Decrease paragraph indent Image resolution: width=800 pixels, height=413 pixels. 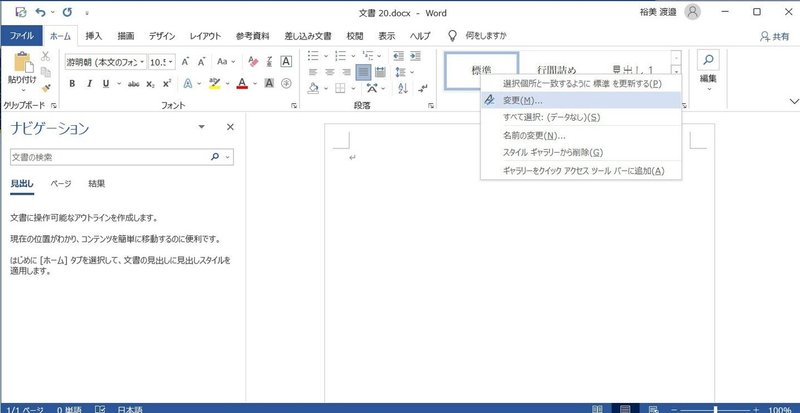(398, 56)
